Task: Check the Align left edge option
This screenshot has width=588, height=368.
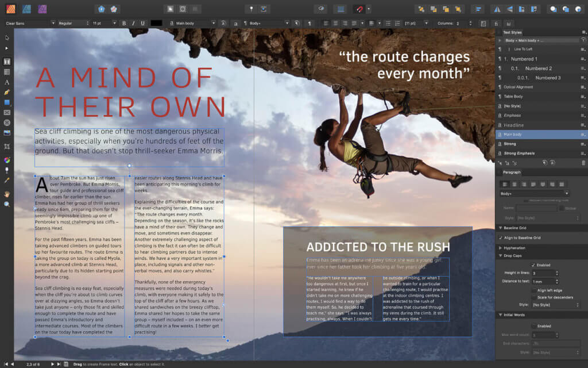Action: pyautogui.click(x=533, y=290)
